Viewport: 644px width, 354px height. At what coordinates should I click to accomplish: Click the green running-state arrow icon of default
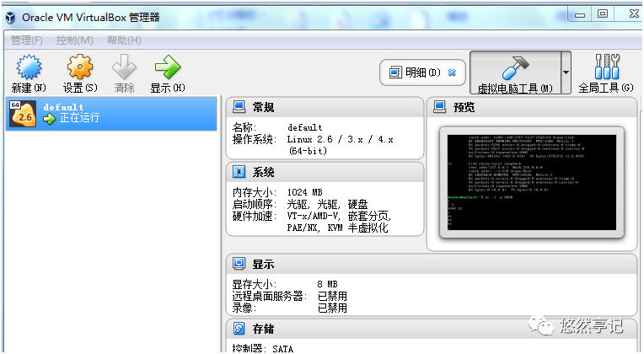(49, 119)
